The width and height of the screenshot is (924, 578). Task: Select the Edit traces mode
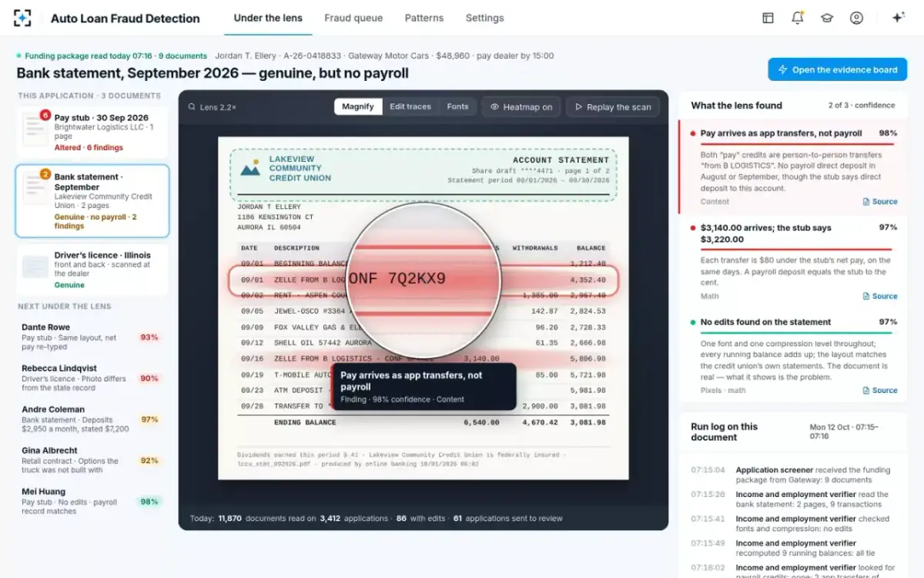[x=410, y=107]
